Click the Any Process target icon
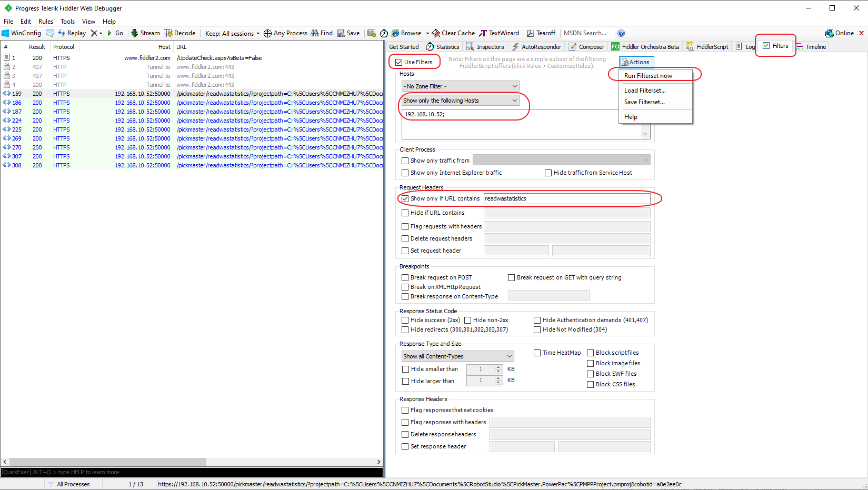 coord(285,33)
